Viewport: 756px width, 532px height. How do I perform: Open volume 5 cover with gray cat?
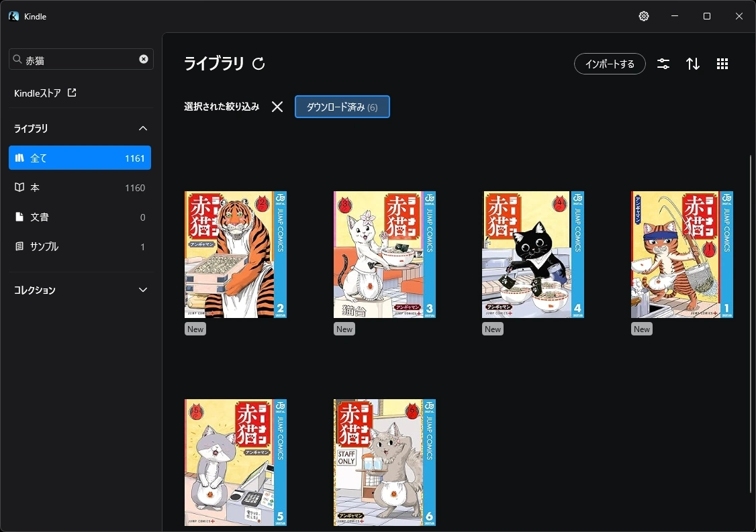[236, 462]
